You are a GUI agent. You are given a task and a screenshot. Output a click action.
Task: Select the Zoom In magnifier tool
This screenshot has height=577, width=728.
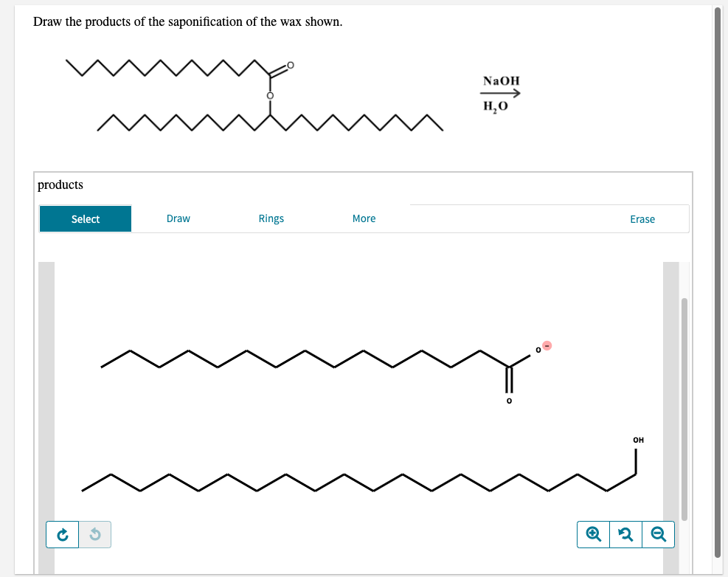[x=593, y=534]
